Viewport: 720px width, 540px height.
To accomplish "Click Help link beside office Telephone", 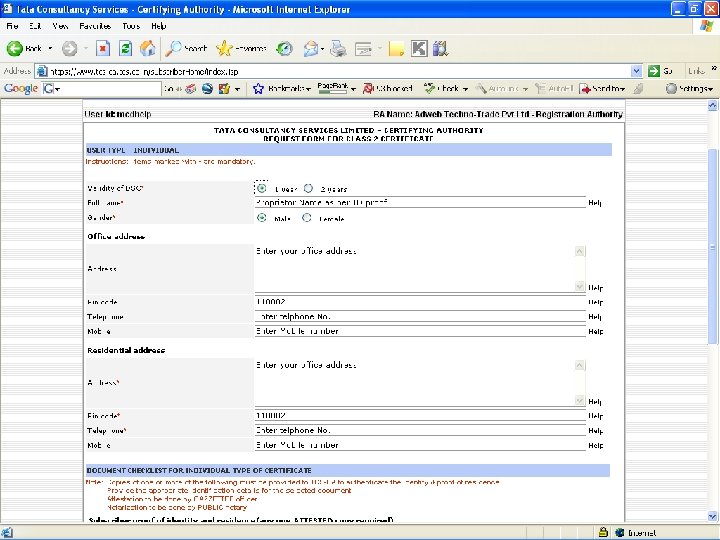I will (x=595, y=317).
